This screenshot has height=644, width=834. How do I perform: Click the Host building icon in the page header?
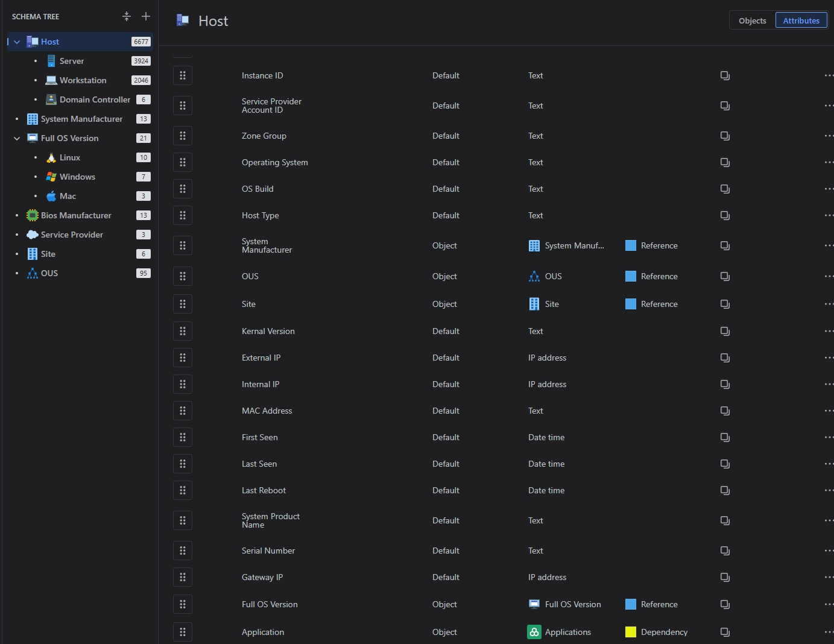point(182,20)
